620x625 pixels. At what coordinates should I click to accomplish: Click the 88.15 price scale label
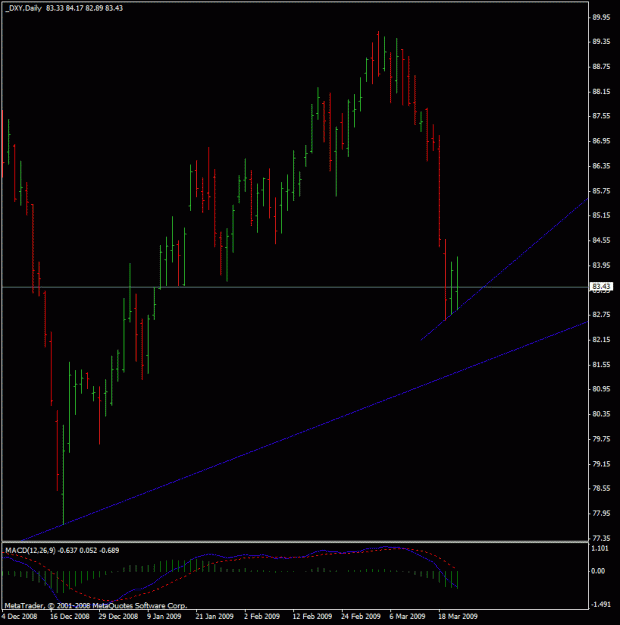[601, 92]
